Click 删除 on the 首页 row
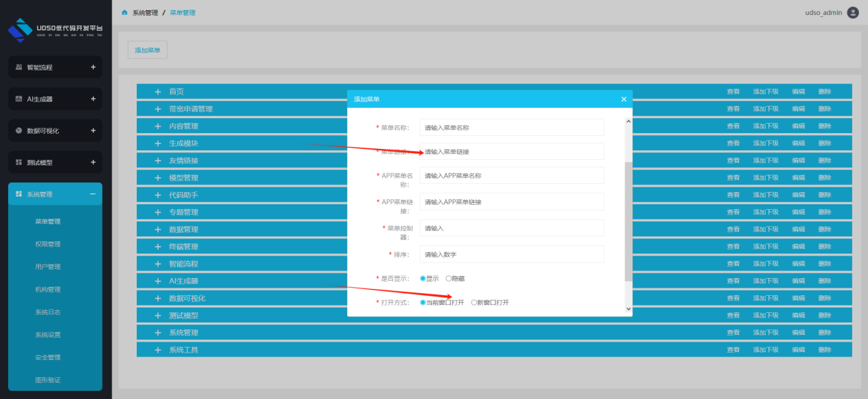The image size is (868, 399). [824, 92]
